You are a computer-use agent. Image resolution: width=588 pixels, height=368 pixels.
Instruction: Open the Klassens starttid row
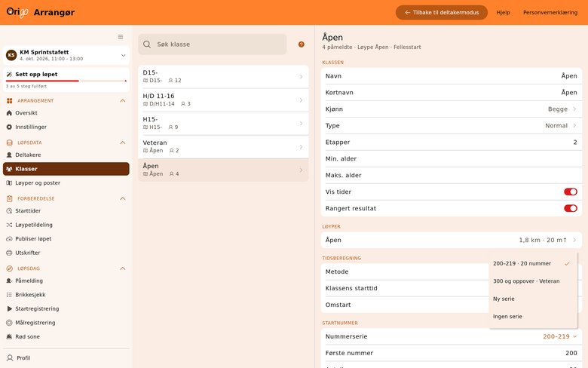click(405, 288)
